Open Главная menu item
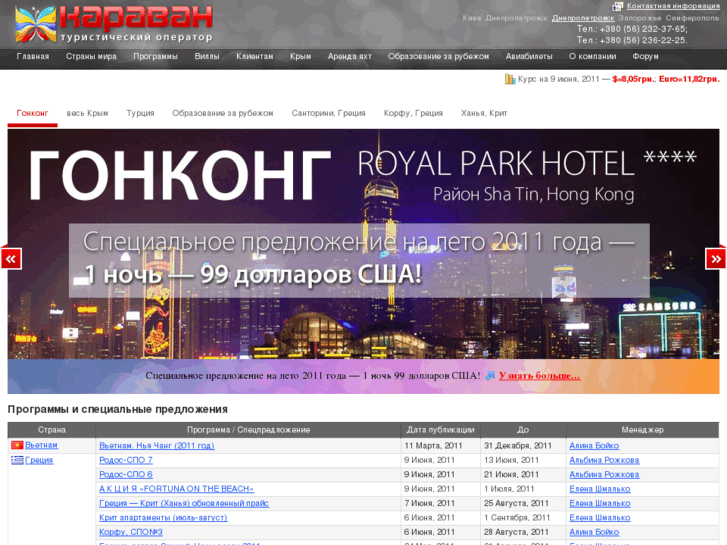The height and width of the screenshot is (545, 727). (x=33, y=56)
